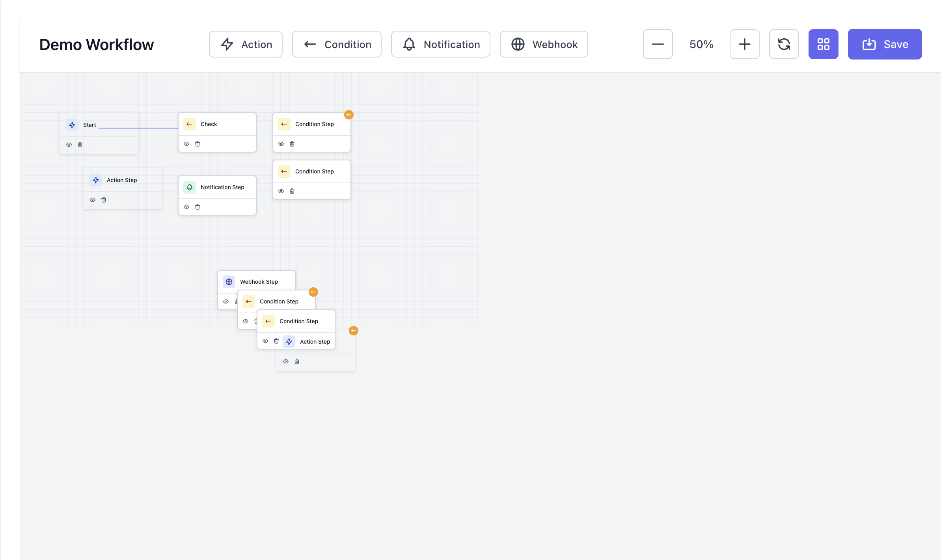Select the Notification tool in the toolbar
This screenshot has width=941, height=560.
(440, 44)
